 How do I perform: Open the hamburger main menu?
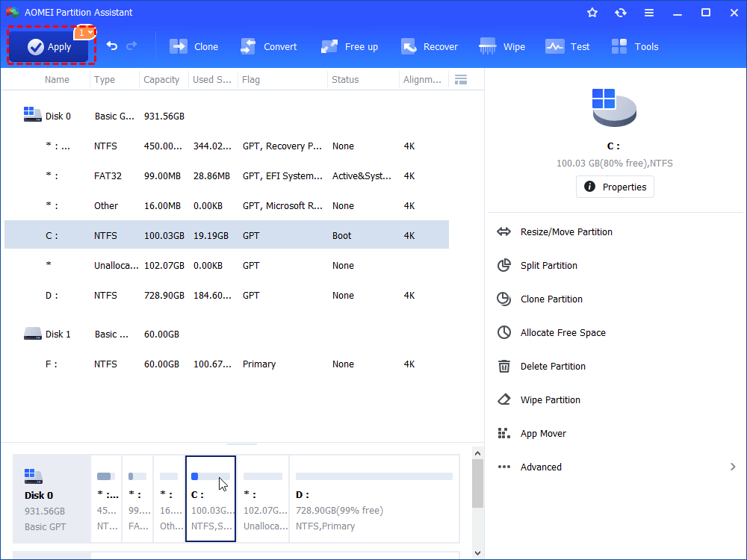[x=649, y=12]
